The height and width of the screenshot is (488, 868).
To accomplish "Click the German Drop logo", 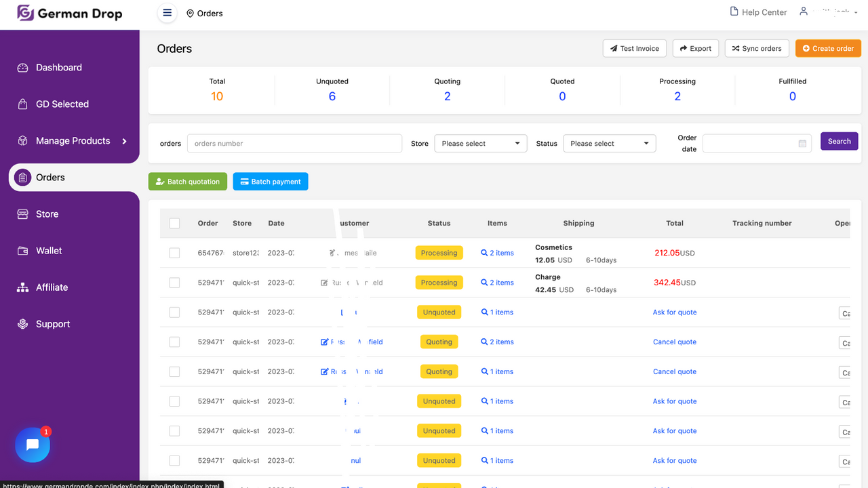I will click(70, 13).
